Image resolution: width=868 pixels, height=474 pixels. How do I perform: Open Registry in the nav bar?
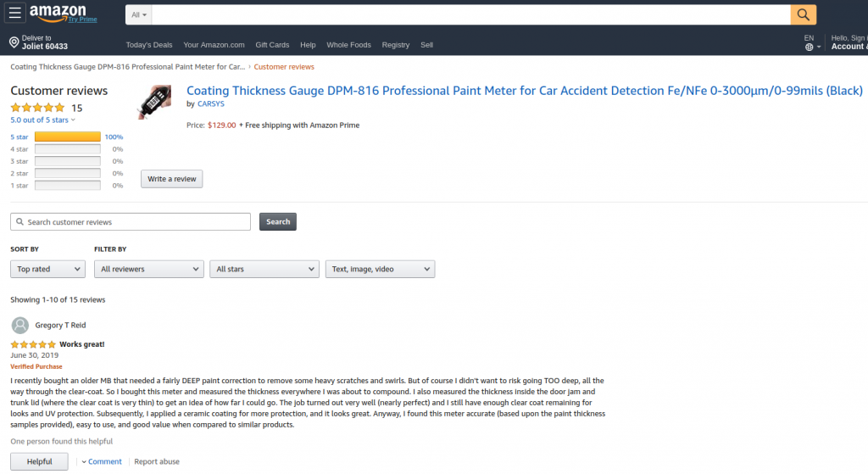tap(396, 45)
